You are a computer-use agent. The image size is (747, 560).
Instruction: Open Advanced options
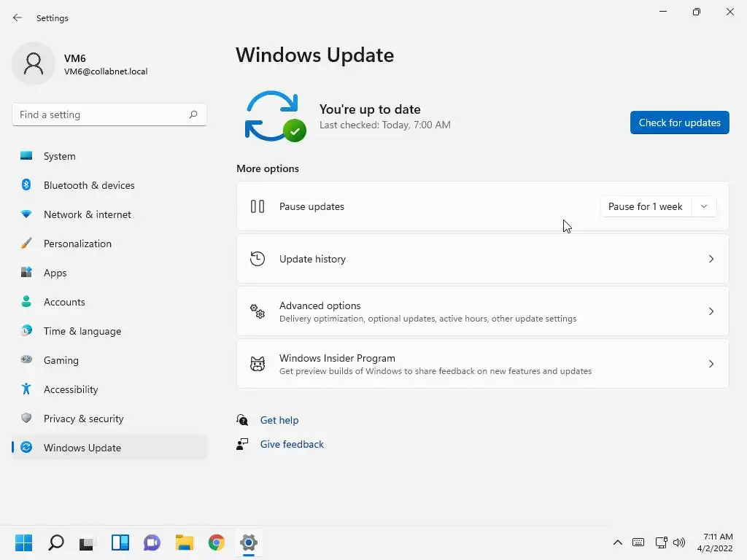coord(483,311)
